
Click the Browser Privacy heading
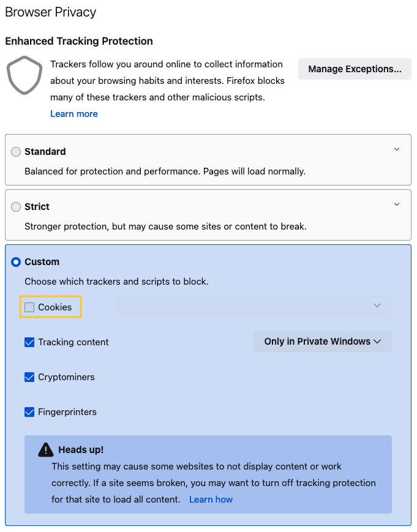pyautogui.click(x=51, y=12)
